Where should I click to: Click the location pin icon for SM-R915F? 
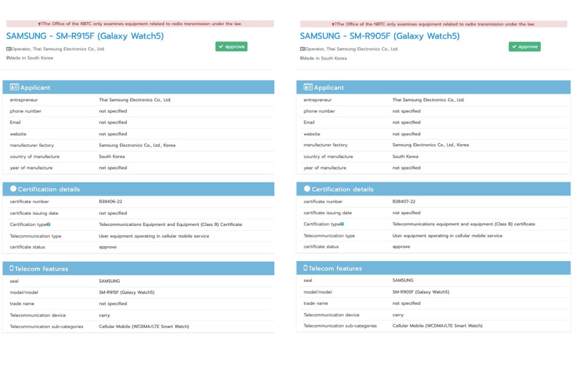tap(8, 58)
